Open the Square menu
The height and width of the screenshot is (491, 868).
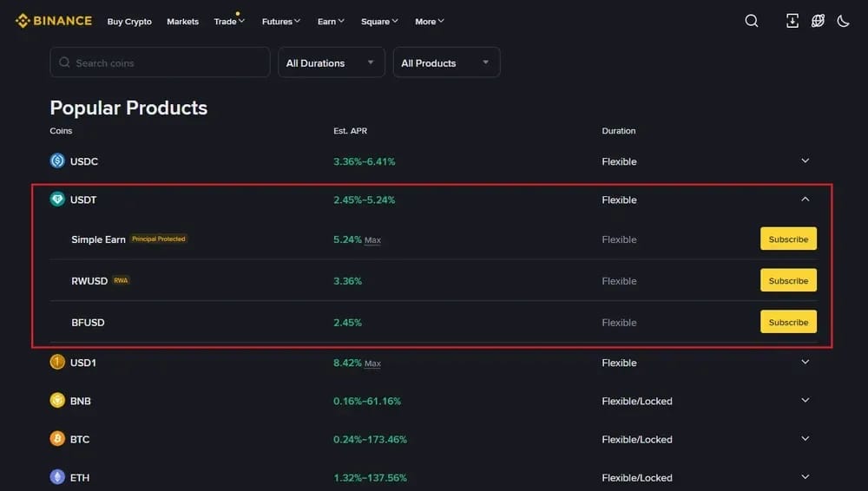pos(379,22)
